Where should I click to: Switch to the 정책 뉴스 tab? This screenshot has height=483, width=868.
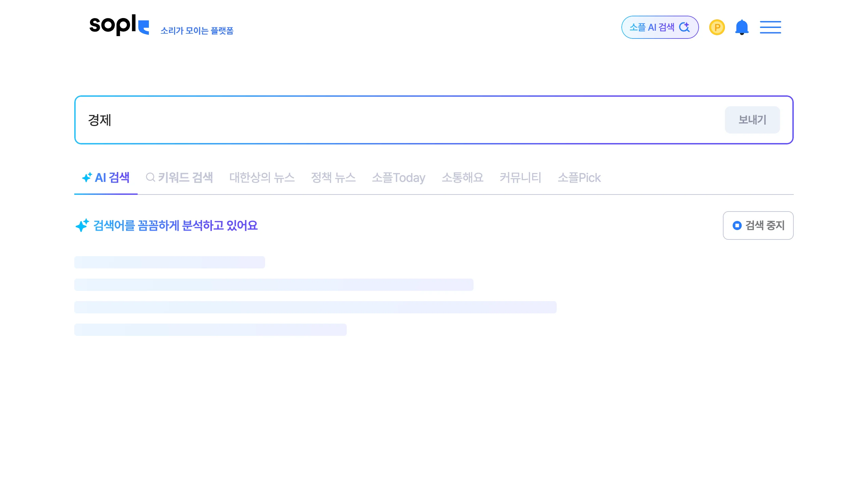click(333, 177)
